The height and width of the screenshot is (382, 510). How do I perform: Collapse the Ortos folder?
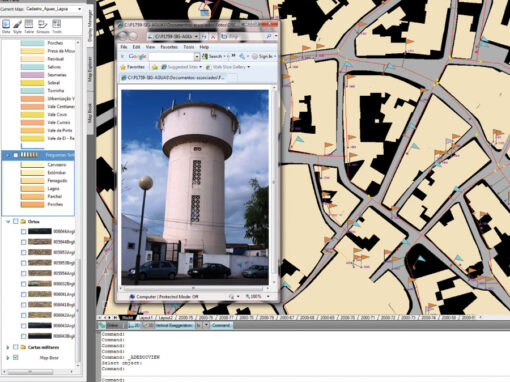pos(8,221)
